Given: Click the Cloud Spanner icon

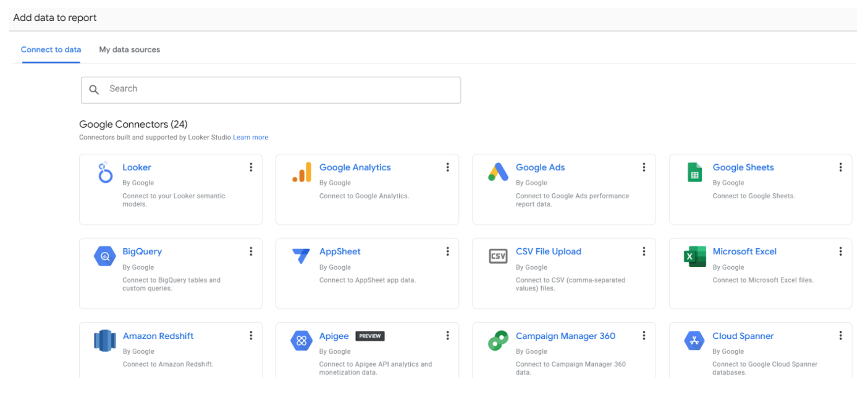Looking at the screenshot, I should (695, 340).
